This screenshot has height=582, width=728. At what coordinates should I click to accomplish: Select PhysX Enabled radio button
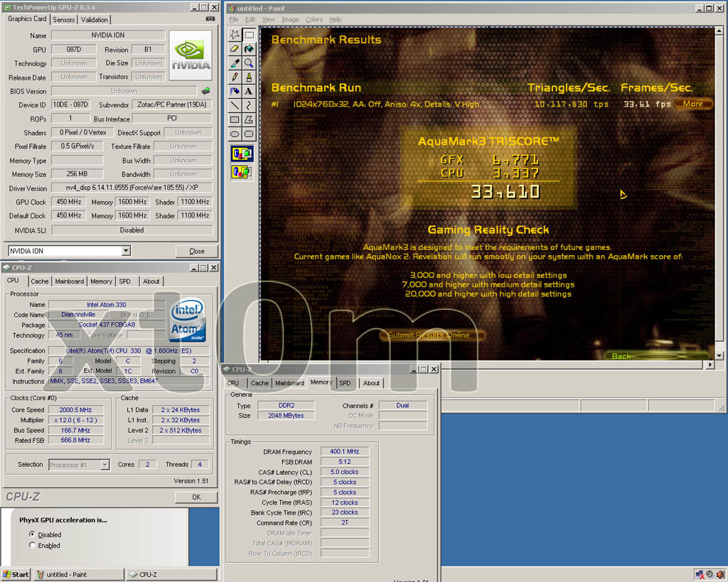point(32,545)
